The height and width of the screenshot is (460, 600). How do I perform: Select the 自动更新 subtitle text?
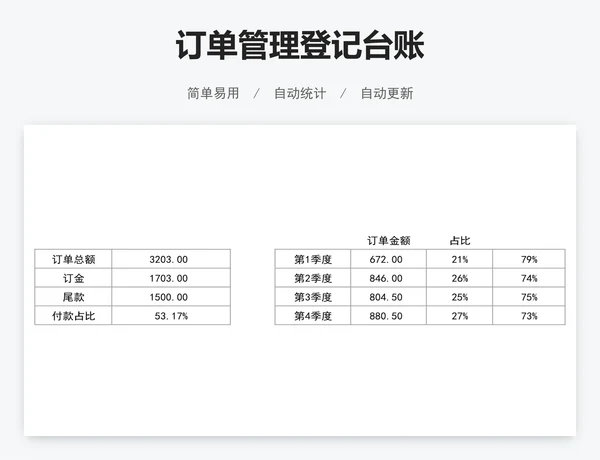(x=387, y=93)
